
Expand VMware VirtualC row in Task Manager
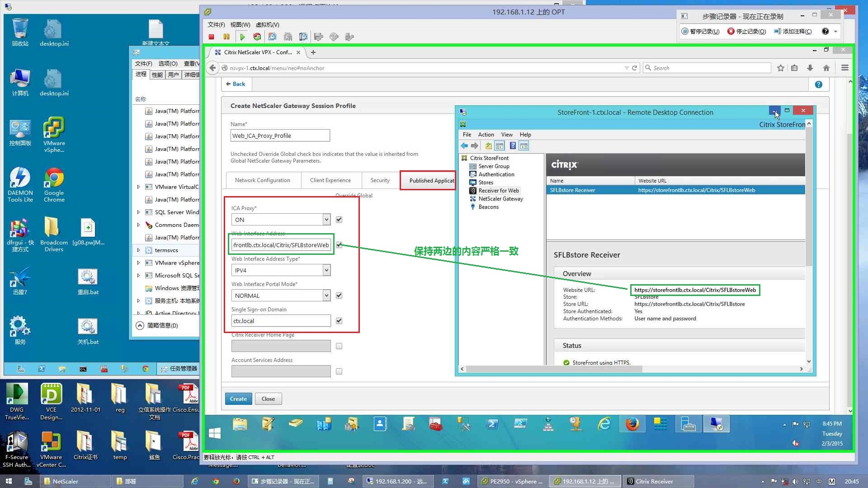point(138,187)
